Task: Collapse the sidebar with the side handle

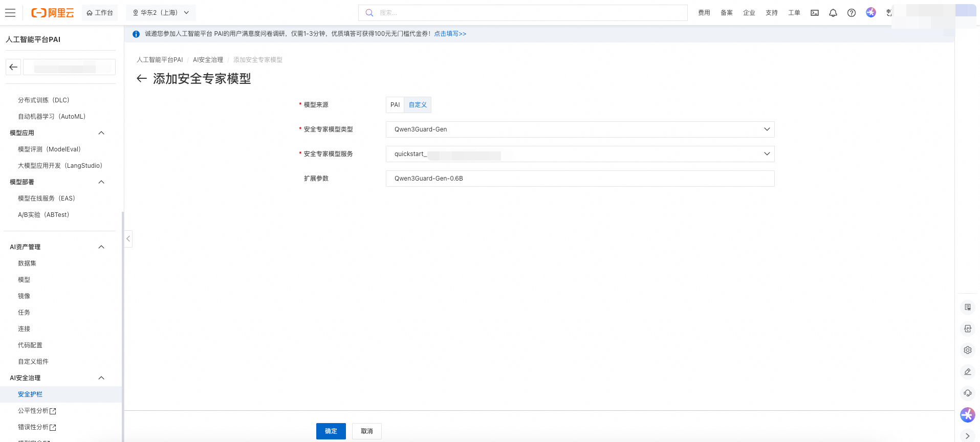Action: 128,239
